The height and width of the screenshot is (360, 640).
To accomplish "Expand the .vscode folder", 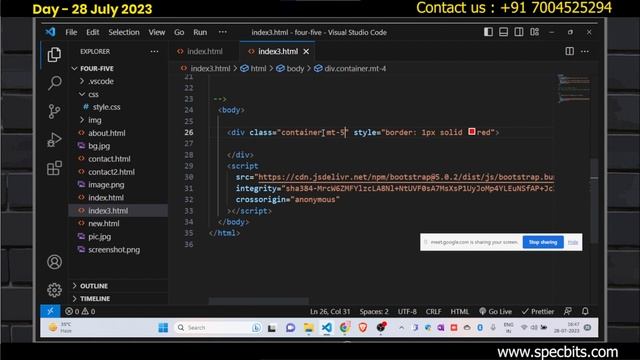I will [x=101, y=81].
